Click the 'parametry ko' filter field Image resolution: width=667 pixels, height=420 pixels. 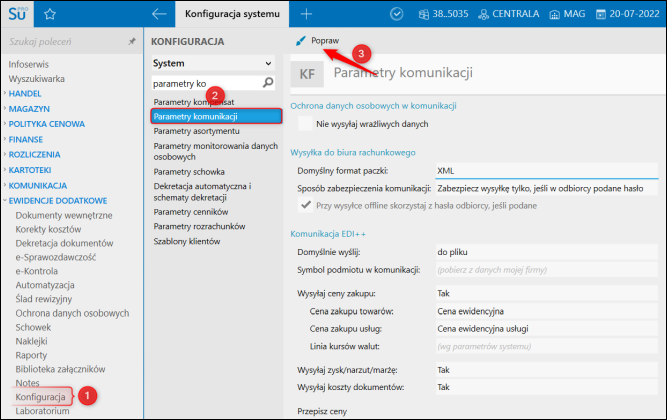(x=206, y=83)
